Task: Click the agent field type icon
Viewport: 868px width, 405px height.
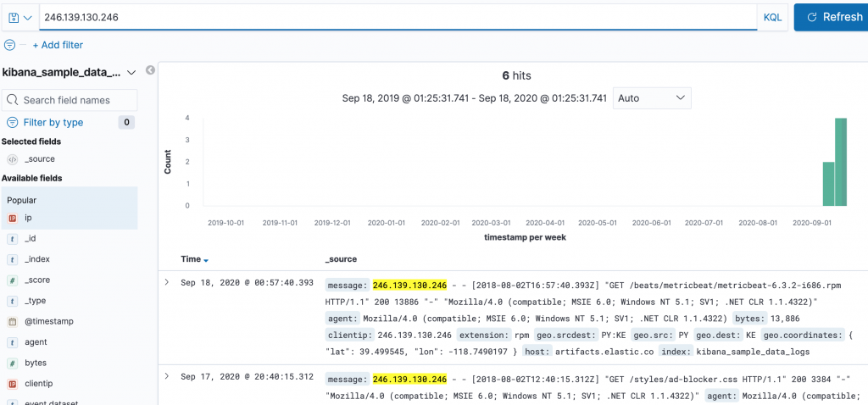Action: (x=12, y=342)
